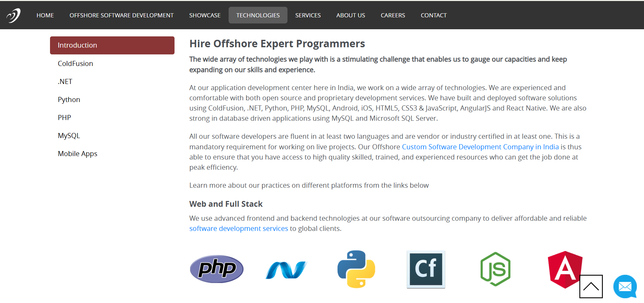The width and height of the screenshot is (644, 303).
Task: Click the Node.js hexagon logo
Action: point(495,269)
